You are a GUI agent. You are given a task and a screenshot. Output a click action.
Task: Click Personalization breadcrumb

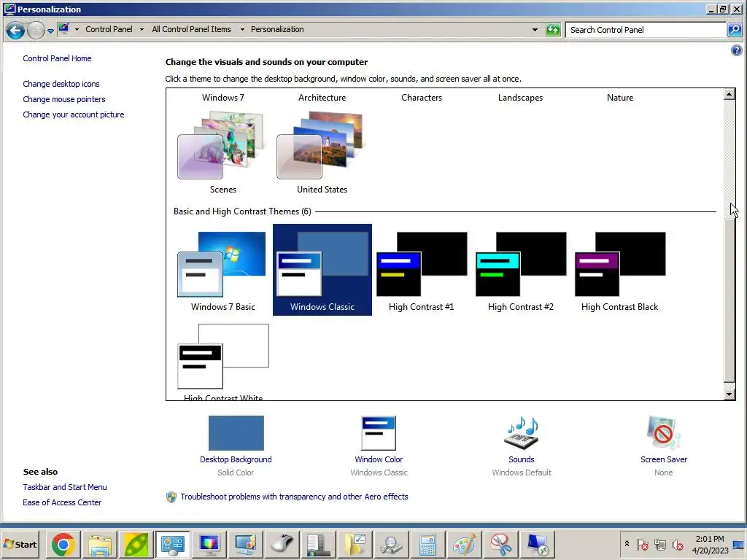[x=277, y=29]
